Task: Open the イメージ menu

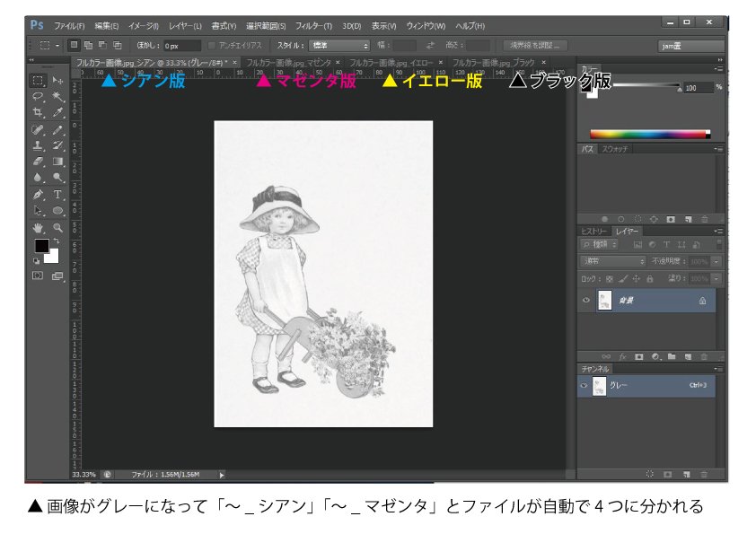Action: point(143,25)
